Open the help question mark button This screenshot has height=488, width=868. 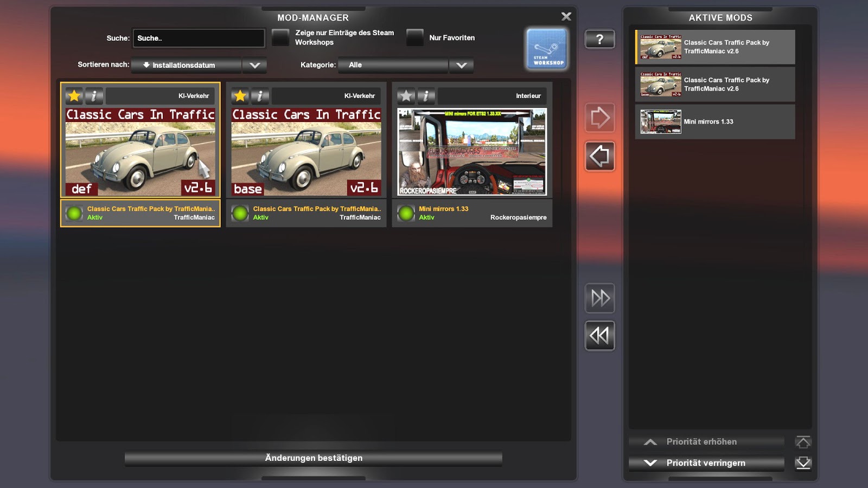599,39
